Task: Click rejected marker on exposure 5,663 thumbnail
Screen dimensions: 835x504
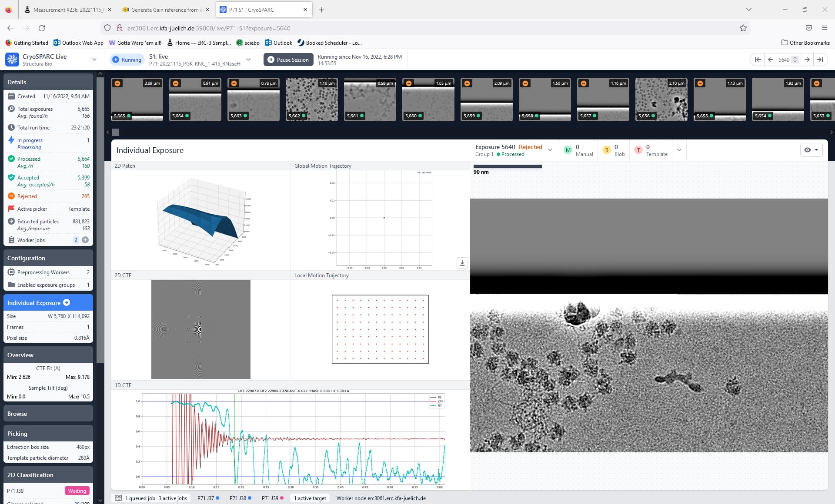Action: pos(234,83)
